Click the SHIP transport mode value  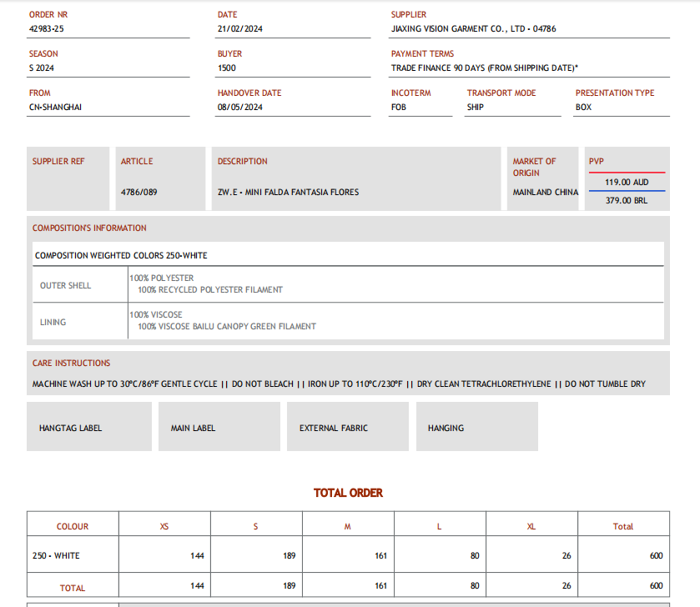[x=475, y=107]
